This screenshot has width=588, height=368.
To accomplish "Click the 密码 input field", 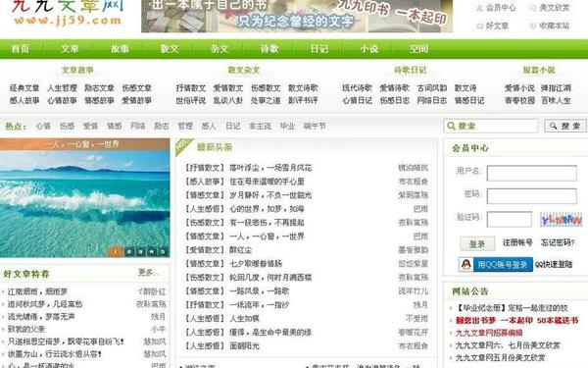I will point(532,196).
